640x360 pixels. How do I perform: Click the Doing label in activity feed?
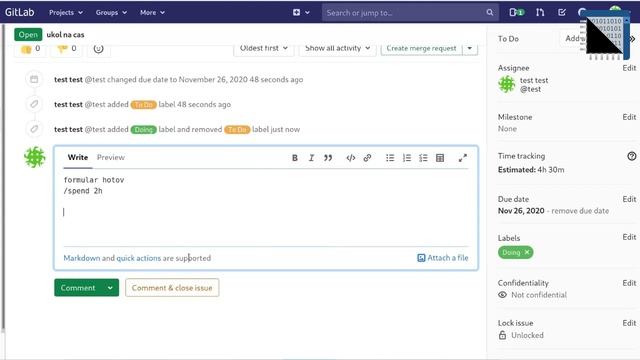tap(143, 129)
